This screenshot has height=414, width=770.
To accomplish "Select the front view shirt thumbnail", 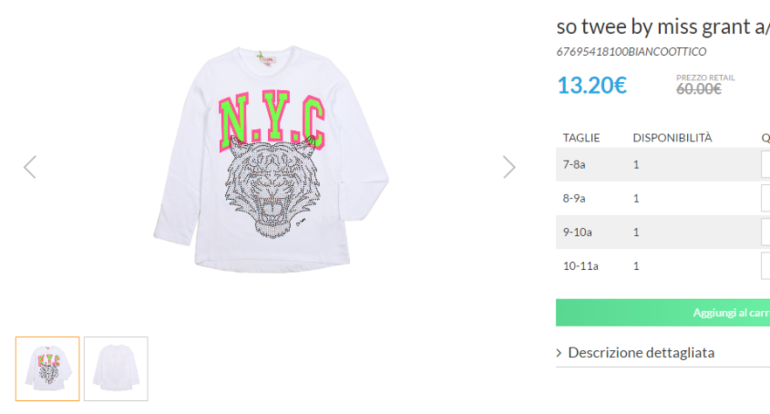I will tap(47, 368).
